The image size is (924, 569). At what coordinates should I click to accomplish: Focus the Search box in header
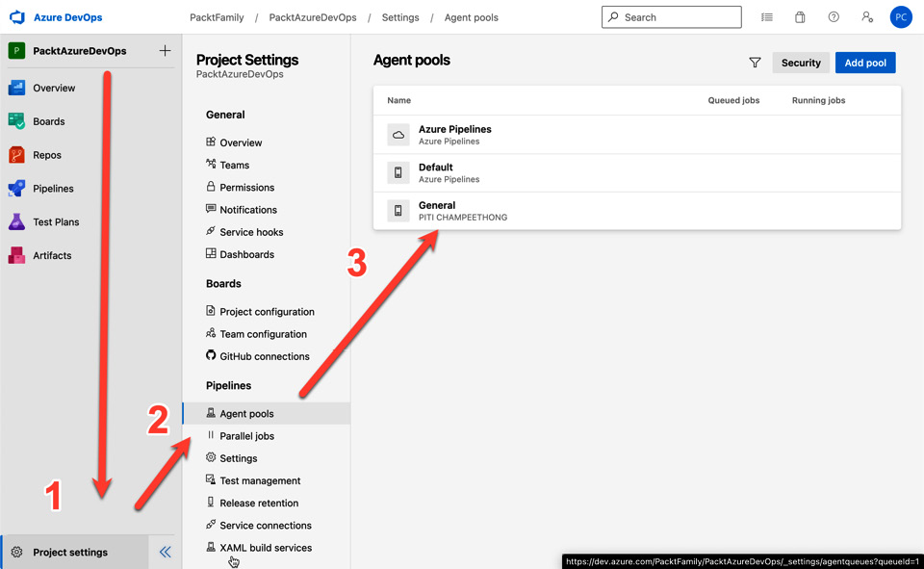[671, 17]
